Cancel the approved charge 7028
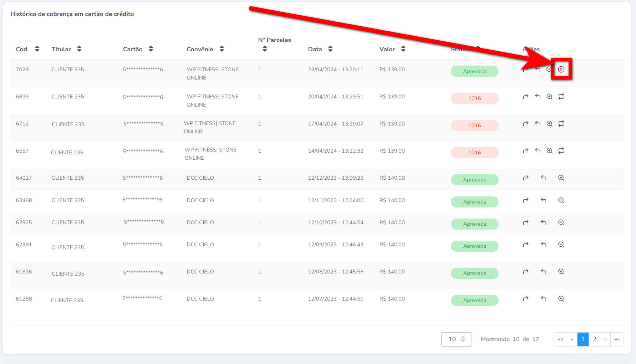636x364 pixels. coord(561,69)
